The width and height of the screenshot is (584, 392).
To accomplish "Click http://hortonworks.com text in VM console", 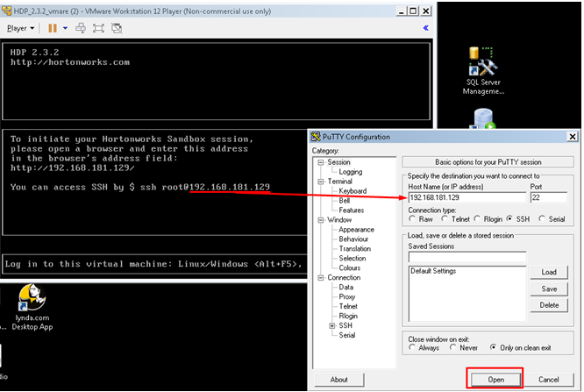I will pyautogui.click(x=70, y=62).
